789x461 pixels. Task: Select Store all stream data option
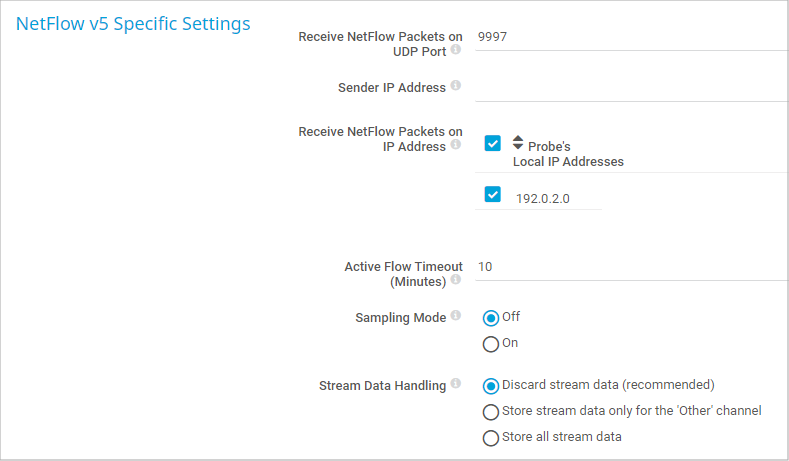coord(491,438)
